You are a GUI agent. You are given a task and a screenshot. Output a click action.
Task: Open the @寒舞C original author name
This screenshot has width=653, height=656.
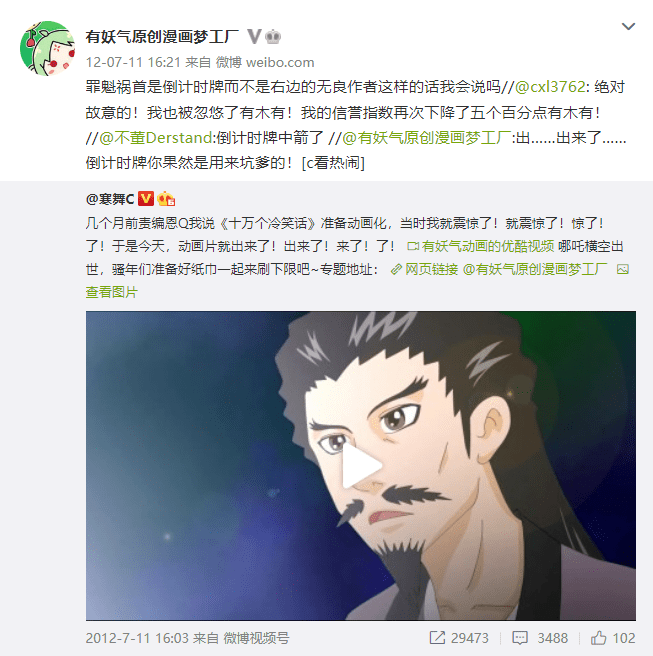110,199
